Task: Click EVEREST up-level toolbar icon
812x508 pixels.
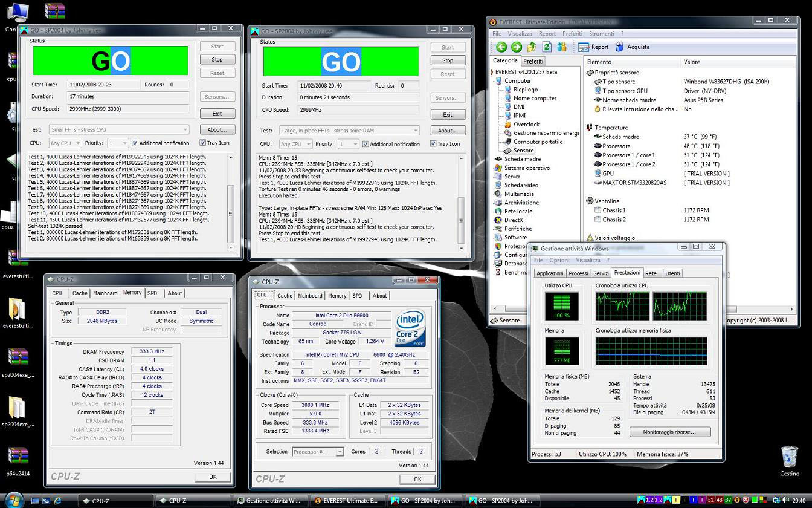Action: tap(532, 47)
